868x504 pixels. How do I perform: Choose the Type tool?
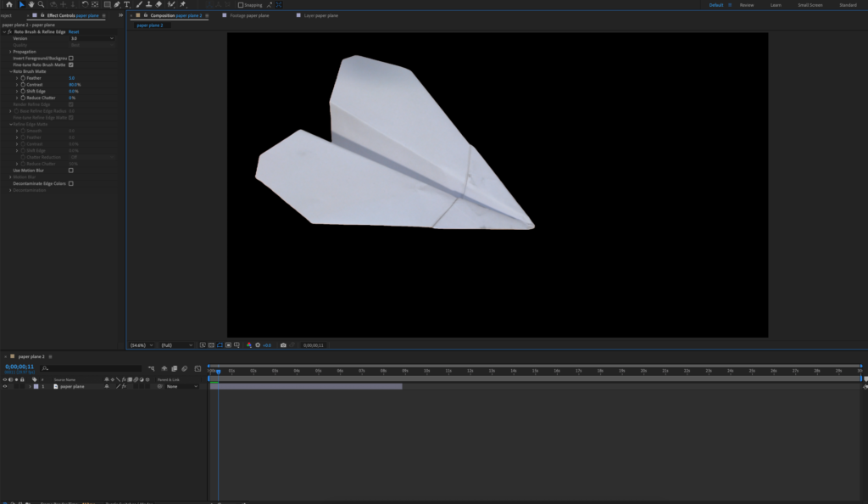[x=126, y=4]
